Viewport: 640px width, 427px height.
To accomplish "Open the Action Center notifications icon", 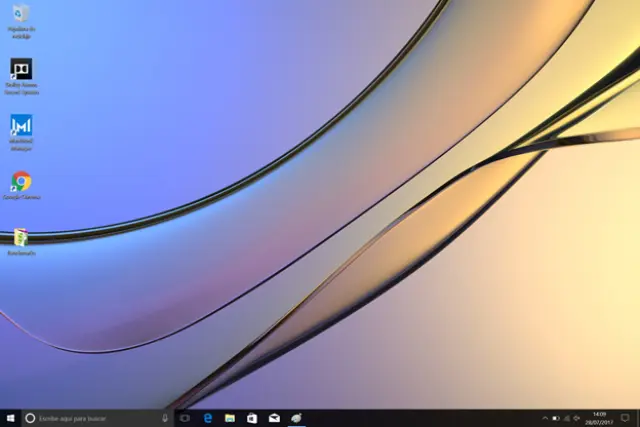I will [625, 418].
